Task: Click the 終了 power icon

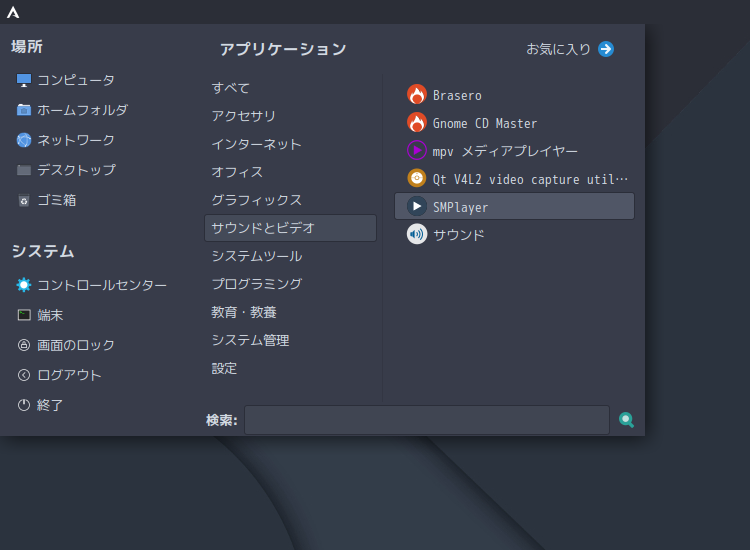Action: point(23,405)
